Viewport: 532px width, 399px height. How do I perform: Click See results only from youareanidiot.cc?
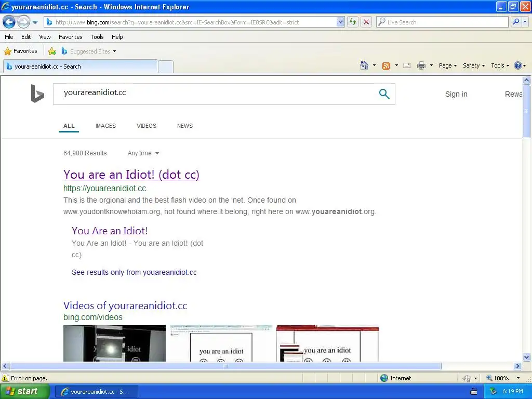(134, 272)
